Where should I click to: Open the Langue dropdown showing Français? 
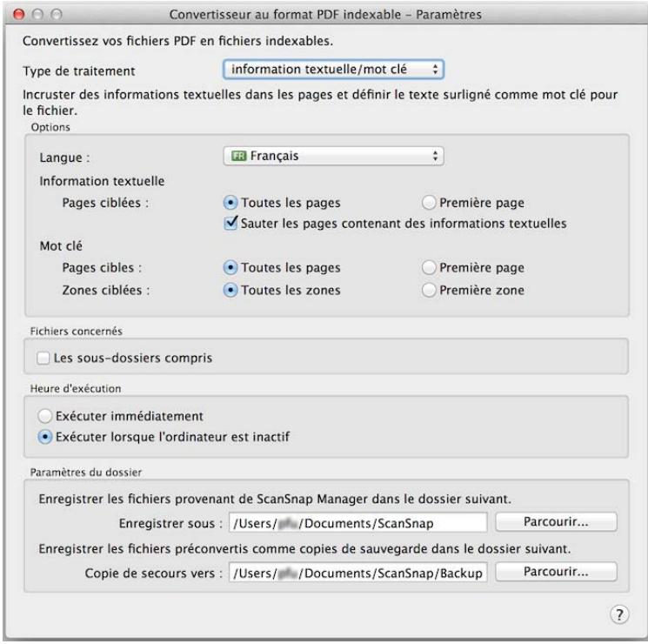click(x=333, y=156)
